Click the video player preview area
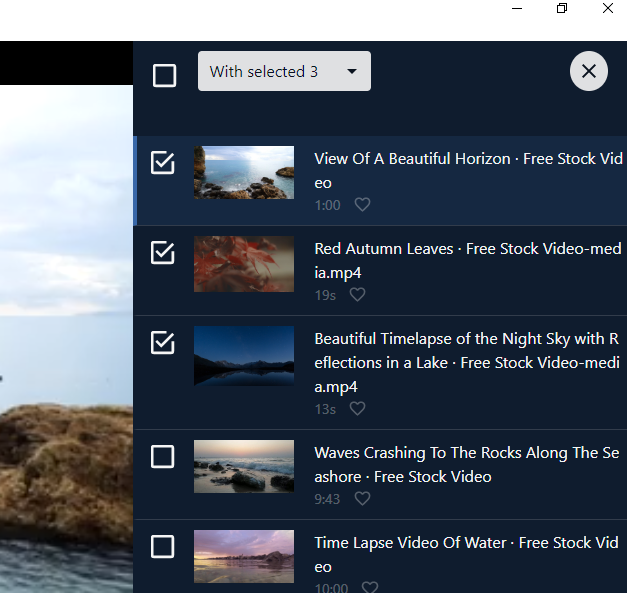 click(66, 339)
